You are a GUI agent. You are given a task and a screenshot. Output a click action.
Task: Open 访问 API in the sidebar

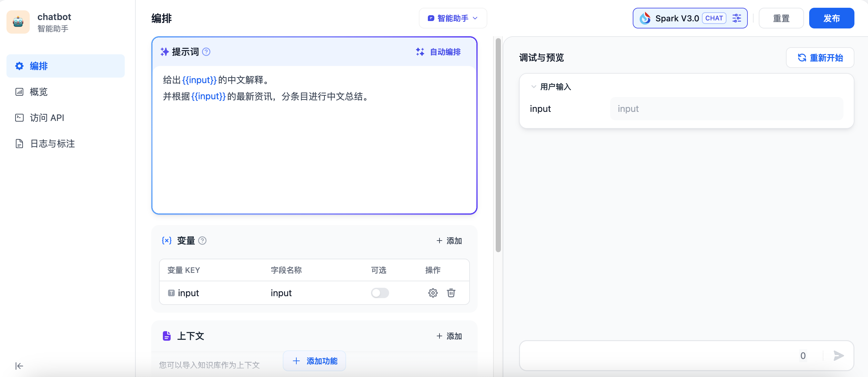click(47, 118)
